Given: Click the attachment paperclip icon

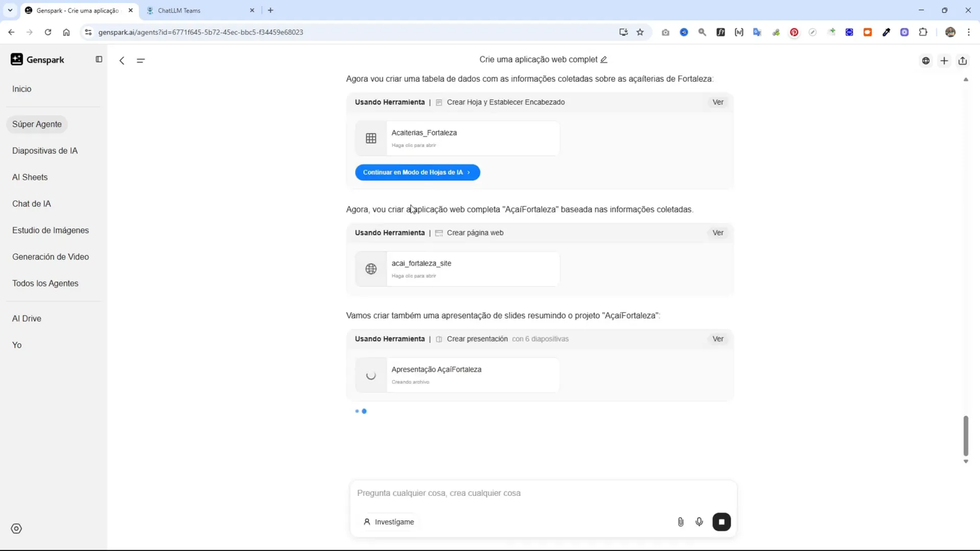Looking at the screenshot, I should click(x=680, y=522).
